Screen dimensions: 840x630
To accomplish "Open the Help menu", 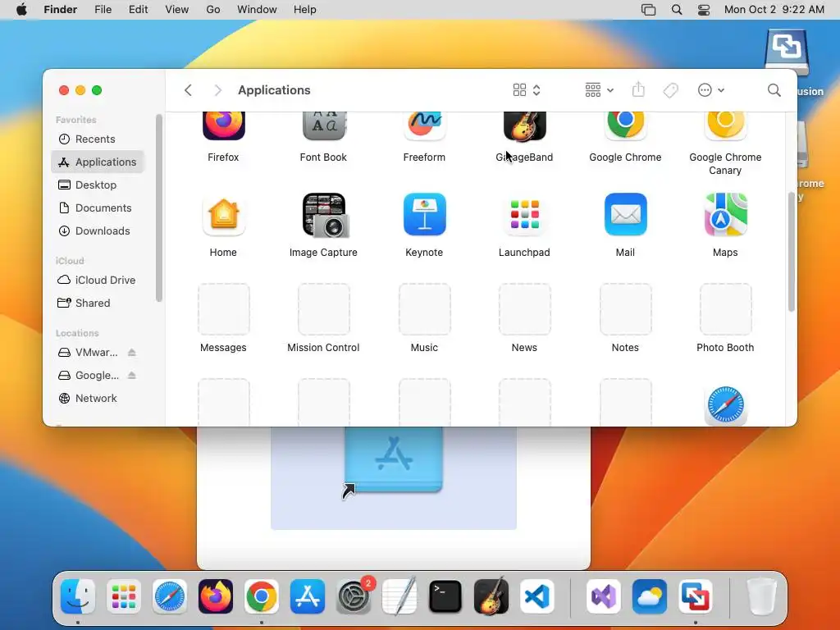I will (x=305, y=10).
